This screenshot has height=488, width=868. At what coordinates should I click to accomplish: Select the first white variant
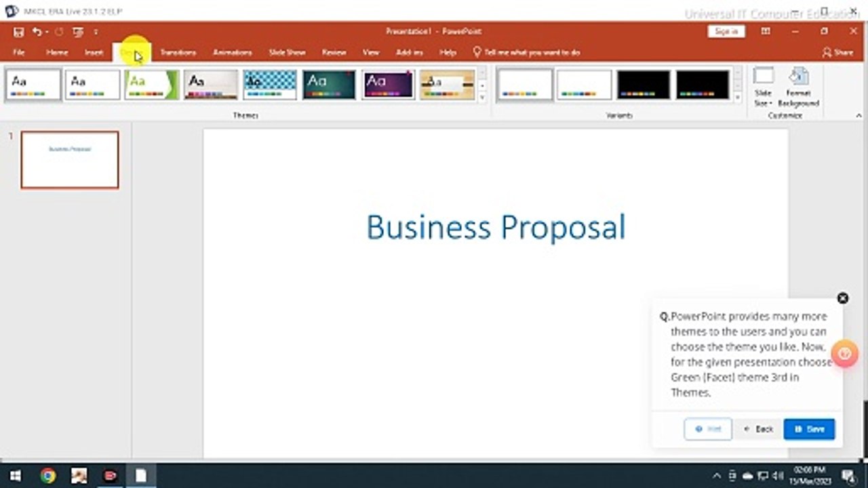(x=525, y=85)
